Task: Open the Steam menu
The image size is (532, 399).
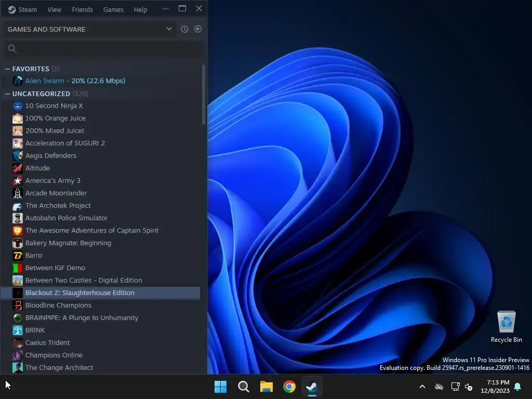Action: click(x=28, y=9)
